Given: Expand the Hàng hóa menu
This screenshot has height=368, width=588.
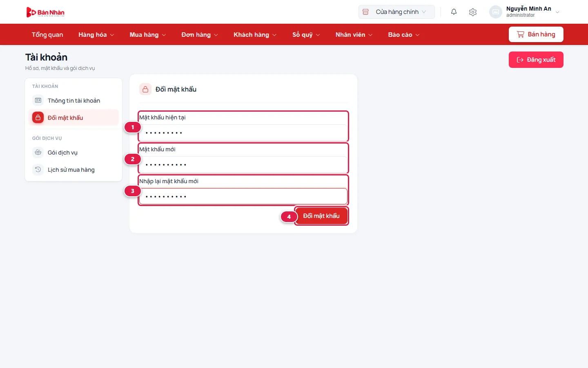Looking at the screenshot, I should [96, 35].
